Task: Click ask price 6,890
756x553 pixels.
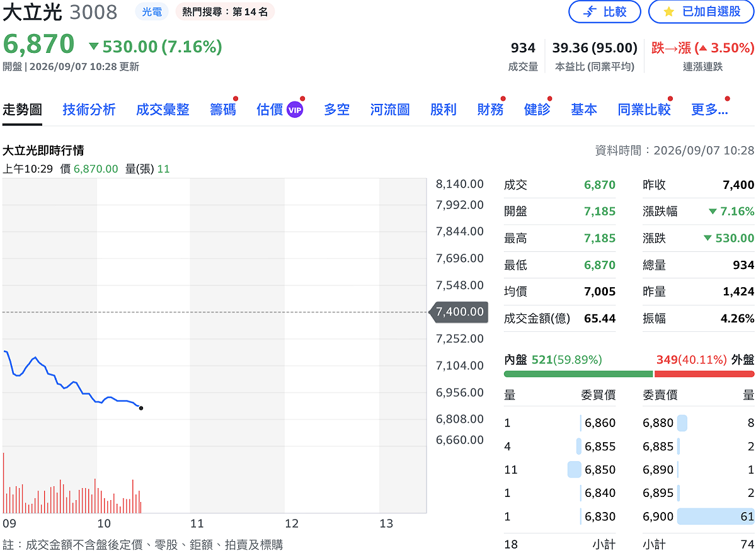Action: pos(658,470)
